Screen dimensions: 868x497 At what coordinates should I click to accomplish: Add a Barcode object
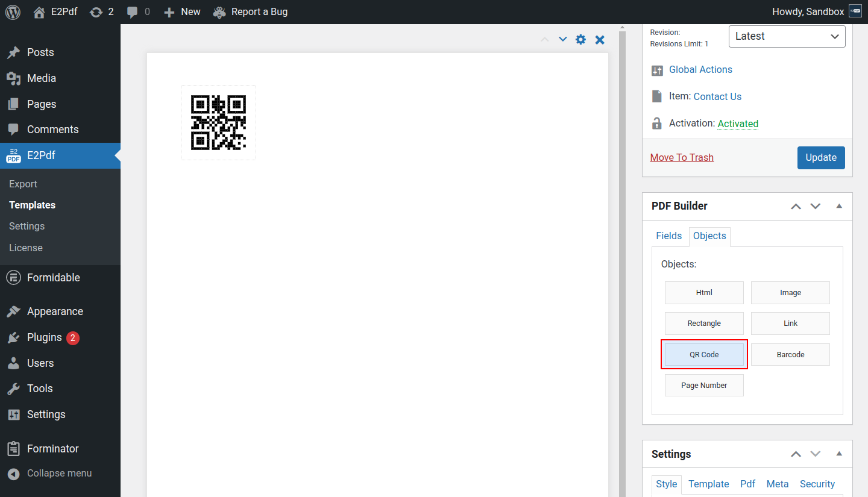coord(790,355)
